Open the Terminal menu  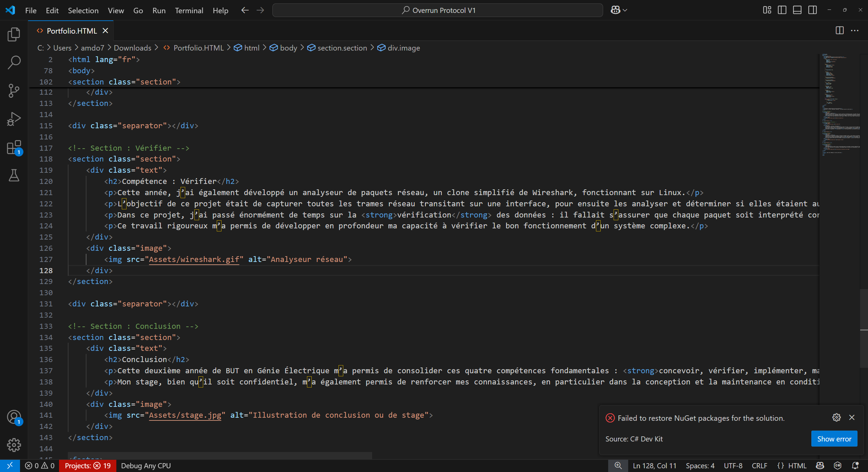click(x=189, y=11)
